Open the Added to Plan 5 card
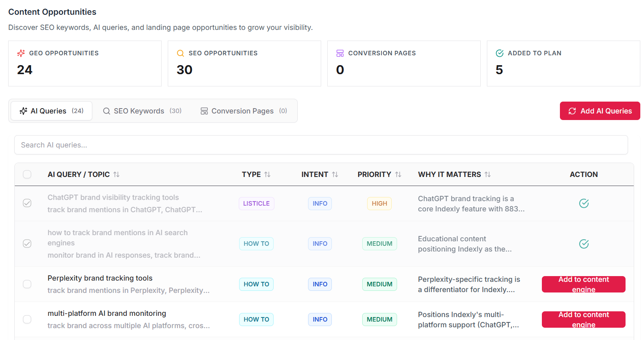The image size is (644, 340). [564, 63]
